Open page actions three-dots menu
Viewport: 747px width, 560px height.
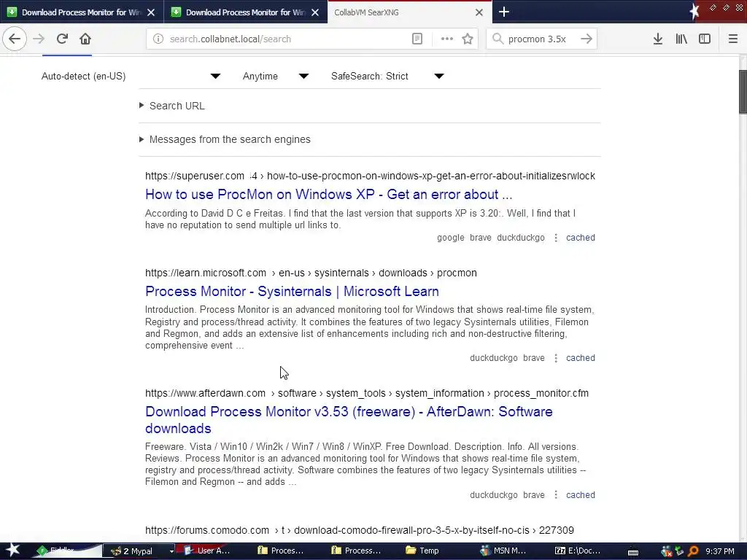coord(447,39)
